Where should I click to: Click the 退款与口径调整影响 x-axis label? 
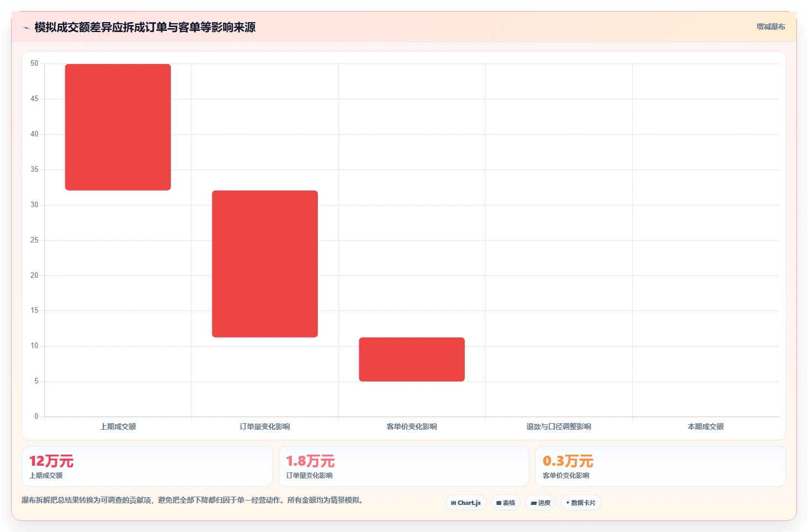[x=559, y=426]
